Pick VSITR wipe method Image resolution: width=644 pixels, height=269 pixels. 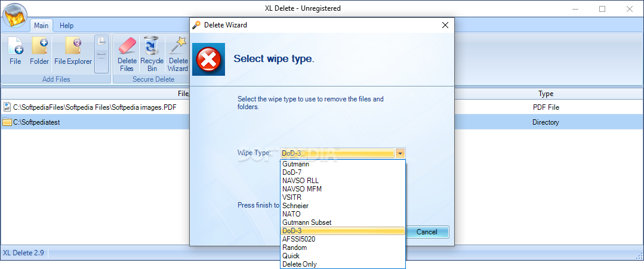click(x=343, y=197)
